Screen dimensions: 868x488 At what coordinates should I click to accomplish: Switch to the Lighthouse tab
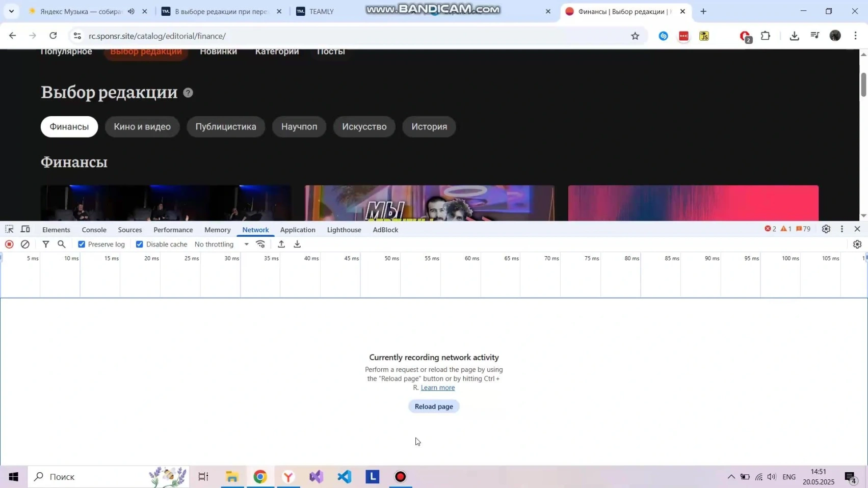(344, 230)
